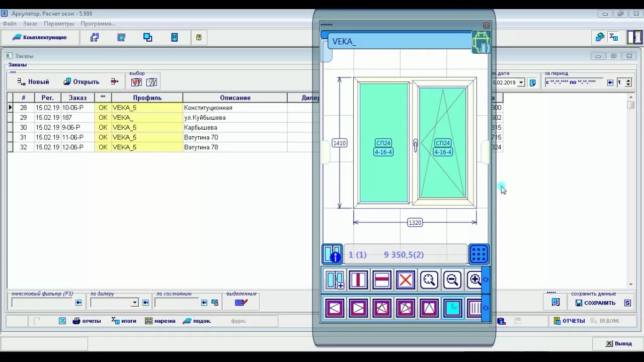Select the vertical-lines panel type
The height and width of the screenshot is (362, 644).
(x=474, y=308)
